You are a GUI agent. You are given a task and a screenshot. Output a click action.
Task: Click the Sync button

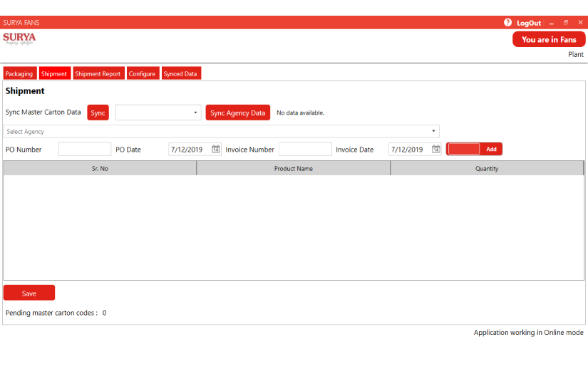tap(98, 113)
